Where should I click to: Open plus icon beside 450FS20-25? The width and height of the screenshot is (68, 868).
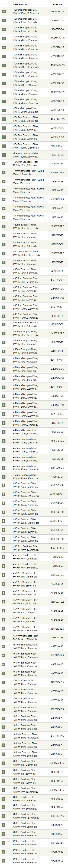tap(4, 476)
